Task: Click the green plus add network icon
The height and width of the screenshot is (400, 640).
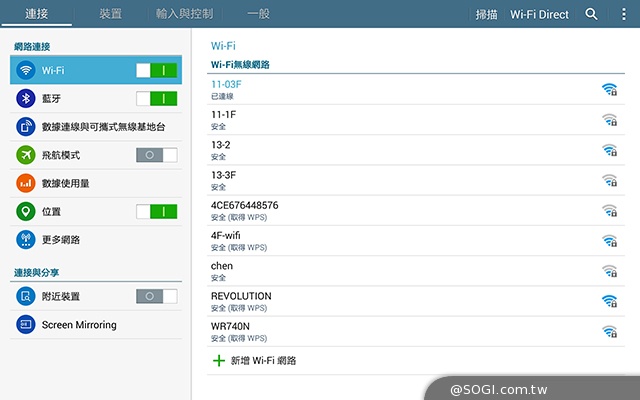Action: (219, 360)
